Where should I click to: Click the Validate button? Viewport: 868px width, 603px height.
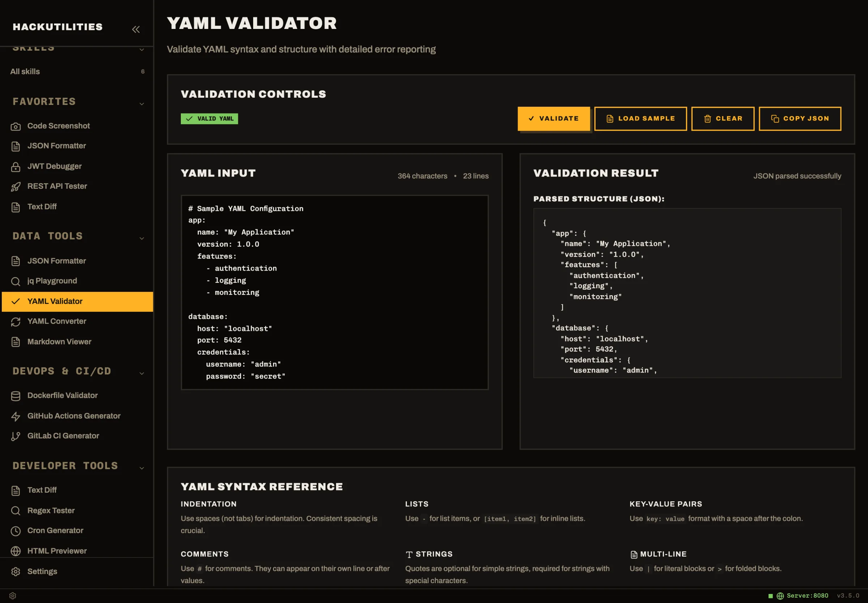[x=553, y=119]
